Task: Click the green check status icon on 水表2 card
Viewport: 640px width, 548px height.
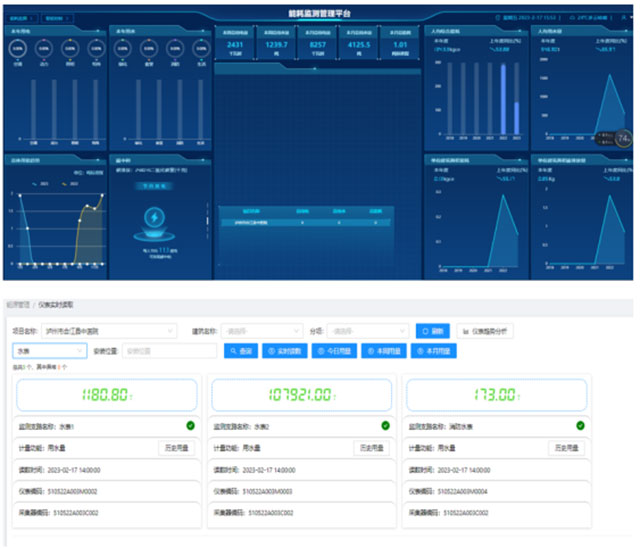Action: tap(385, 426)
